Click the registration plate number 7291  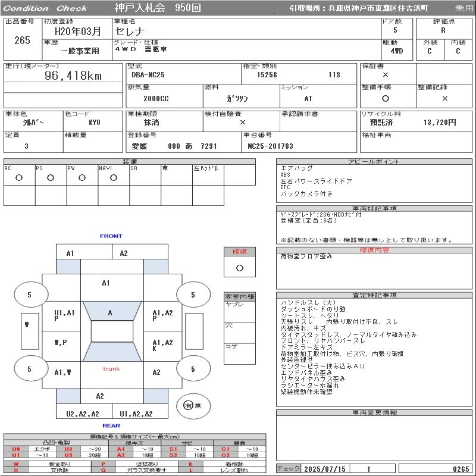pyautogui.click(x=209, y=146)
